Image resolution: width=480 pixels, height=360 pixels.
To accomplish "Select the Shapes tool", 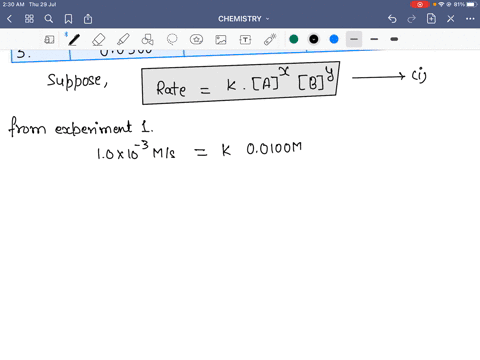I will tap(147, 40).
